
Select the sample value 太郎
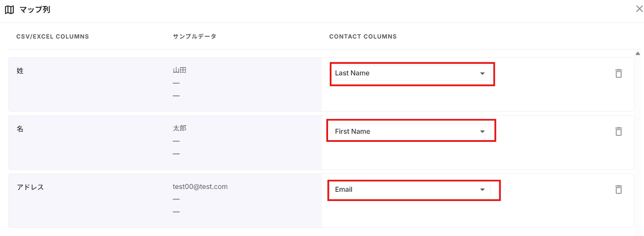tap(180, 128)
